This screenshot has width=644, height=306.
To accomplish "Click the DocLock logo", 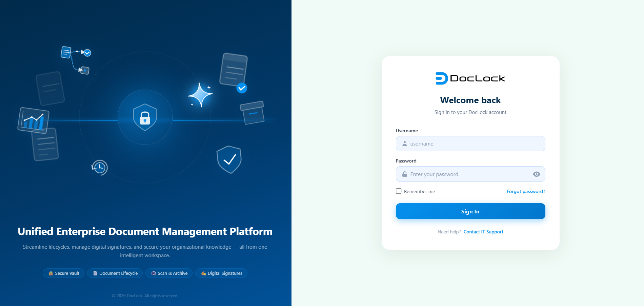I will (470, 78).
